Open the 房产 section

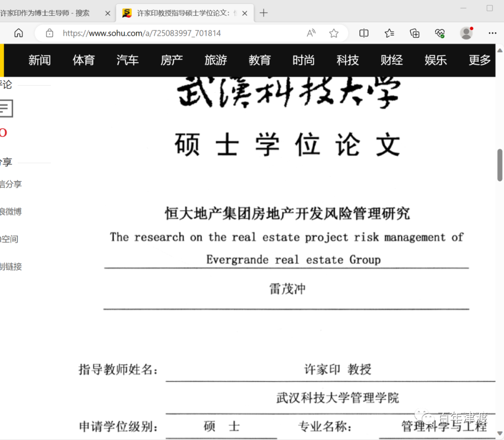172,60
